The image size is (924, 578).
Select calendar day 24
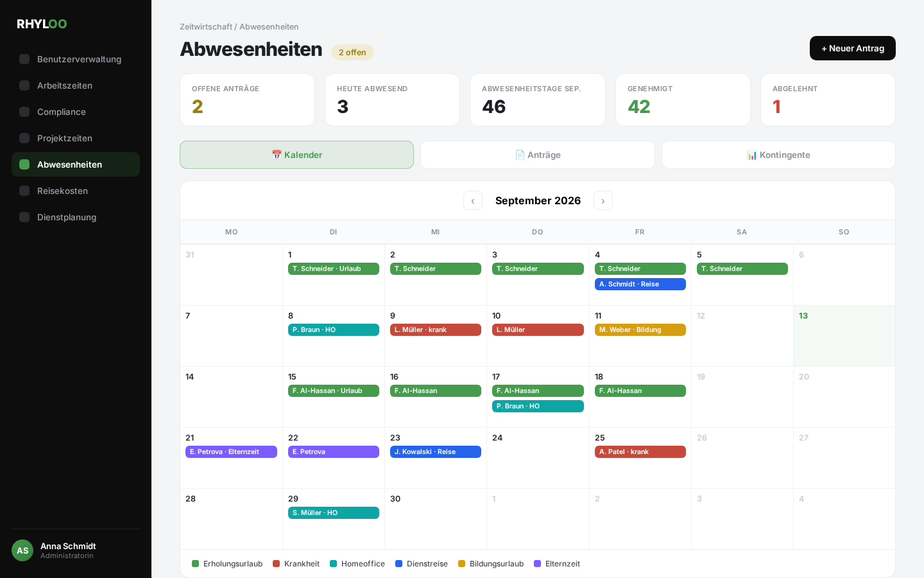pyautogui.click(x=538, y=458)
